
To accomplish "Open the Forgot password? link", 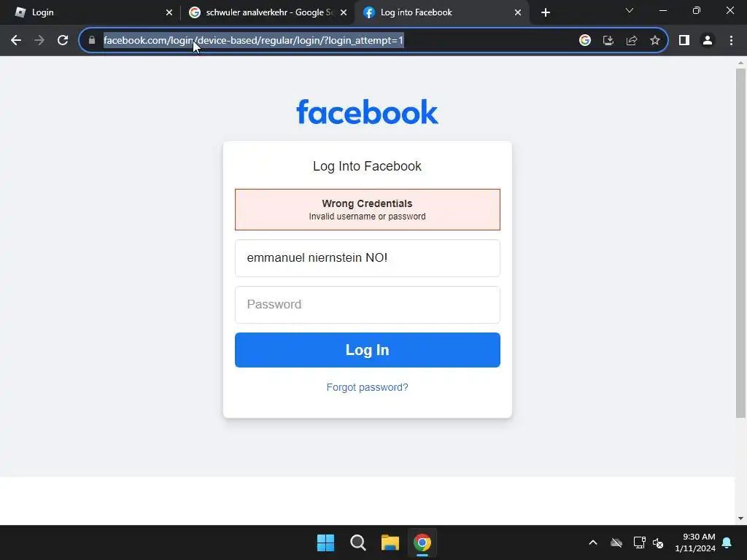I will pos(368,387).
